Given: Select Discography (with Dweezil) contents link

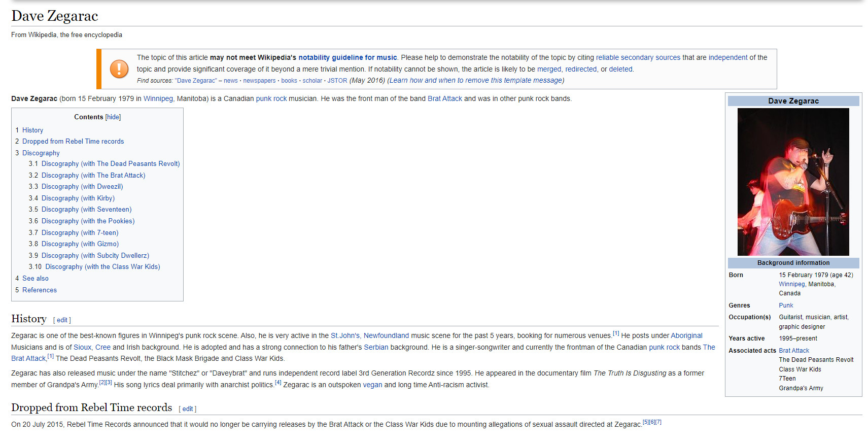Looking at the screenshot, I should point(82,187).
